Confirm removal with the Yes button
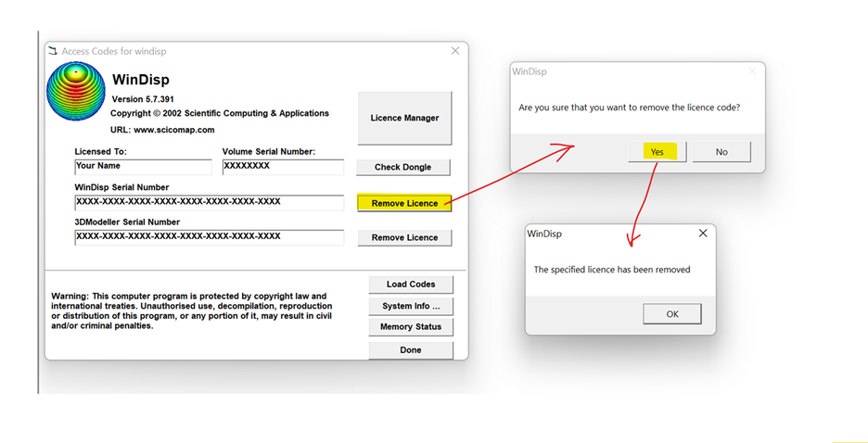The image size is (868, 443). pos(657,152)
